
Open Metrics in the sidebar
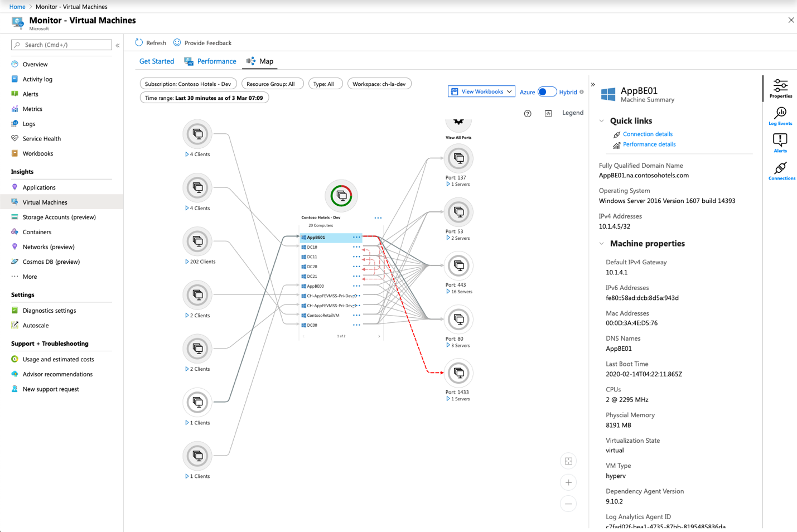point(32,109)
